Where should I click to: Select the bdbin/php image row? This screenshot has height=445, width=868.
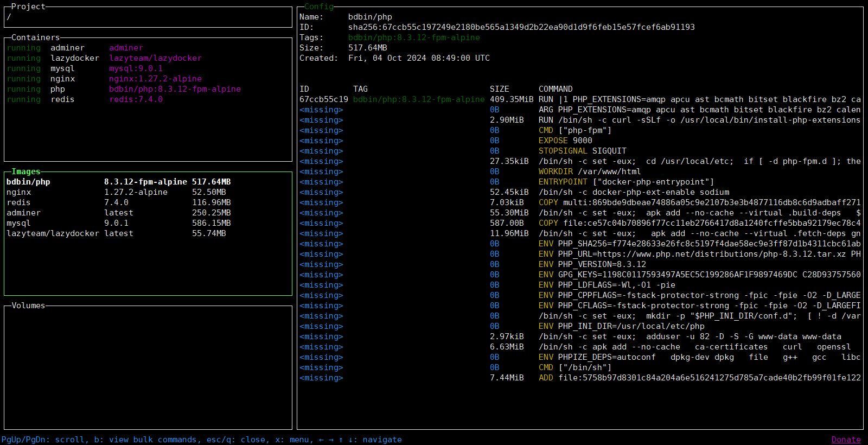click(x=148, y=182)
